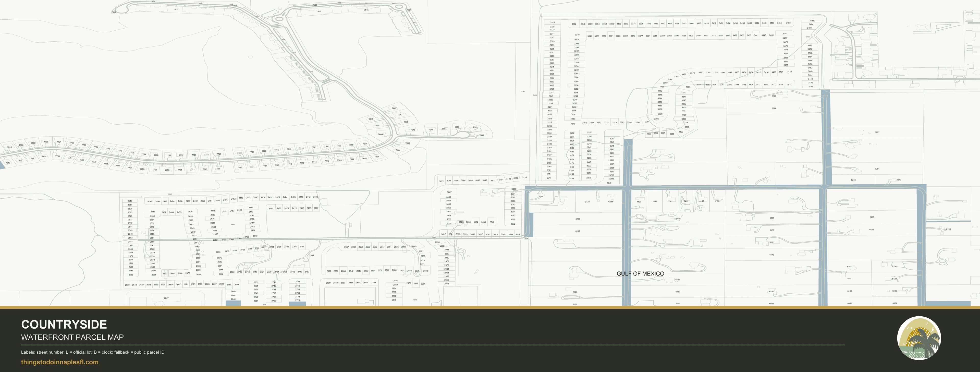The width and height of the screenshot is (980, 372).
Task: Select parcel 7810 on the curved street
Action: (9, 147)
